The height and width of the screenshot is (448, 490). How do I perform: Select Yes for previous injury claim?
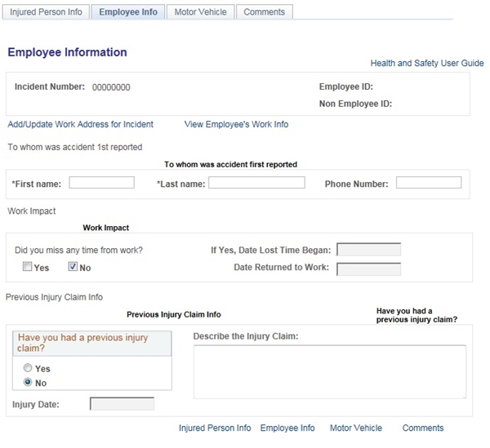pos(28,369)
